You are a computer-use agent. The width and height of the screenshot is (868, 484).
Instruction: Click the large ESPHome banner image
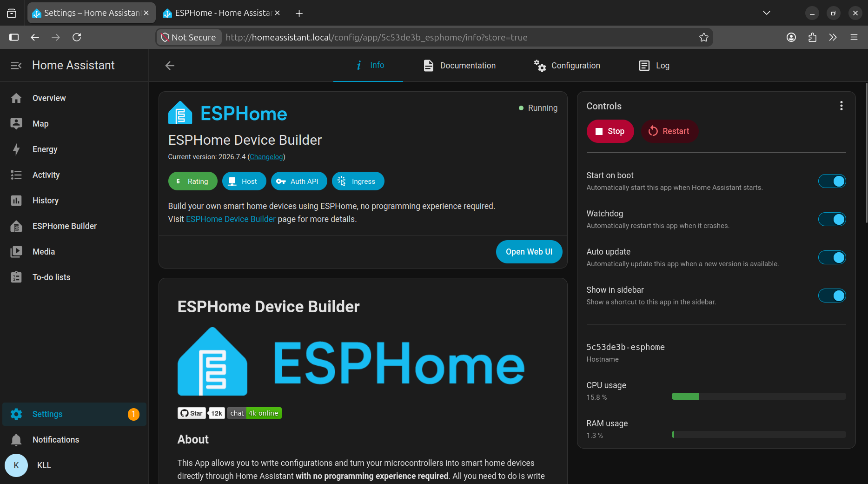click(351, 362)
